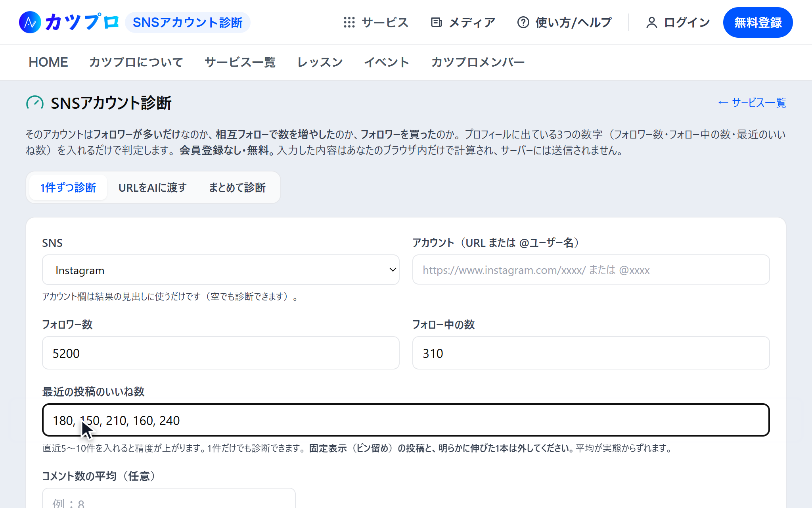Click the カツプロ logo icon
Screen dimensions: 812x508
[x=30, y=22]
